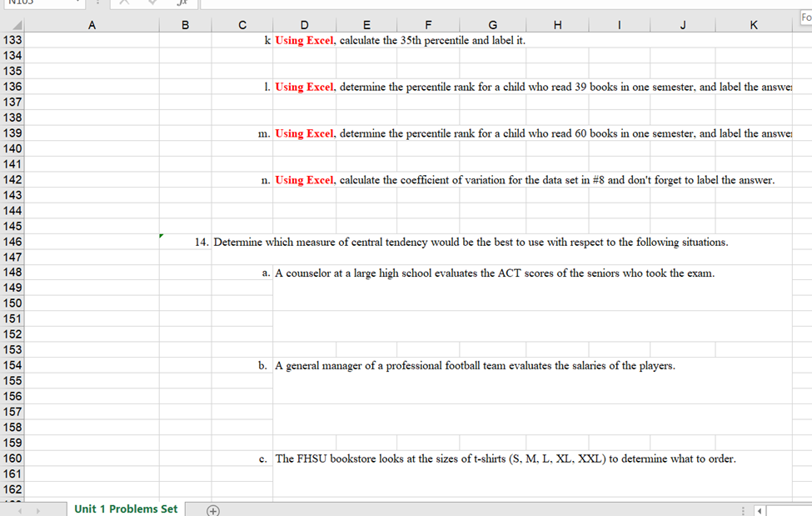Select row 133 header

tap(12, 40)
